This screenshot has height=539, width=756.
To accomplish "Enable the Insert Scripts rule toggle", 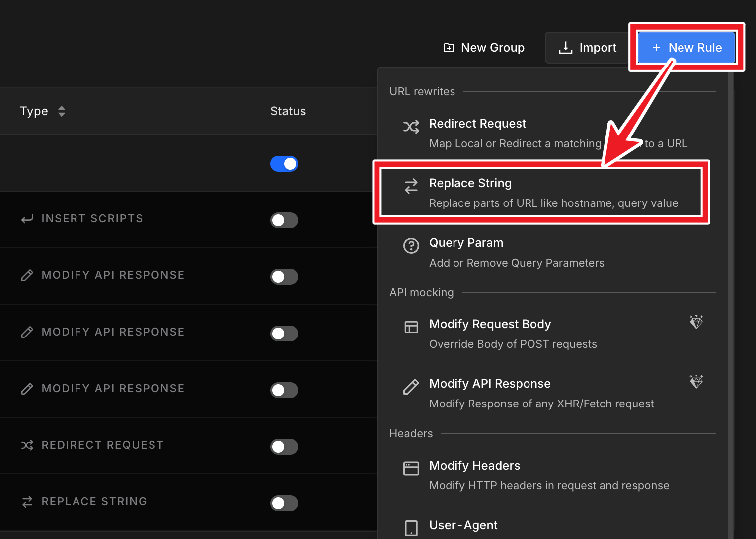I will 284,220.
